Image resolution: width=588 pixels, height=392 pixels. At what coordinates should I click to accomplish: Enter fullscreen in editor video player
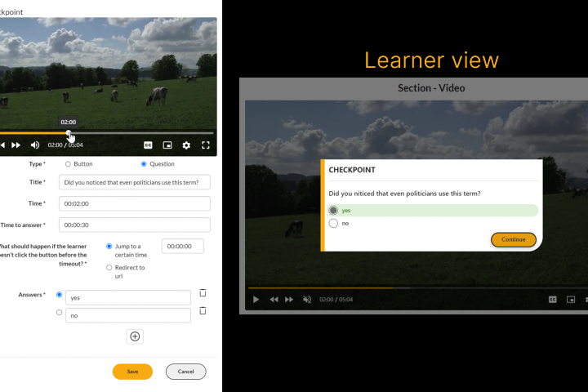tap(206, 145)
